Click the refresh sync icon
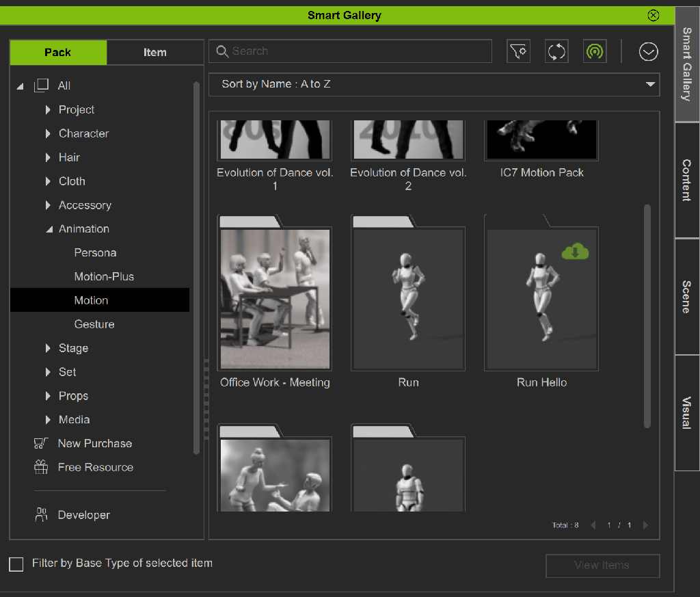 point(556,51)
